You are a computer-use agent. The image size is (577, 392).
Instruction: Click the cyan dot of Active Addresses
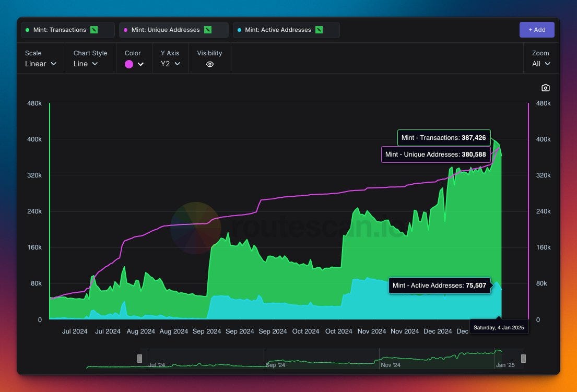pyautogui.click(x=239, y=30)
